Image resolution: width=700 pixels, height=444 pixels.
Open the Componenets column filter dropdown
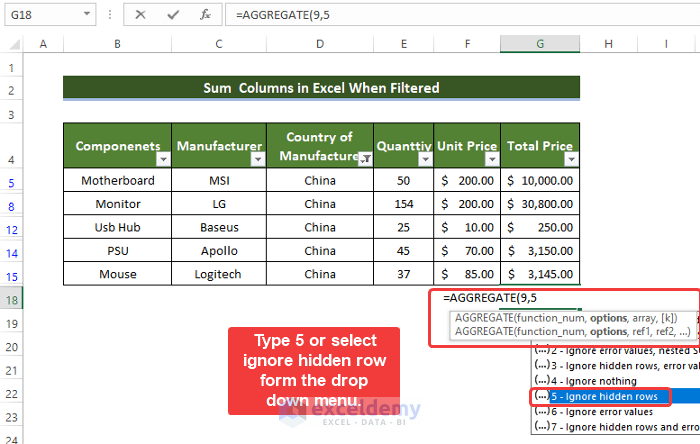click(x=162, y=159)
